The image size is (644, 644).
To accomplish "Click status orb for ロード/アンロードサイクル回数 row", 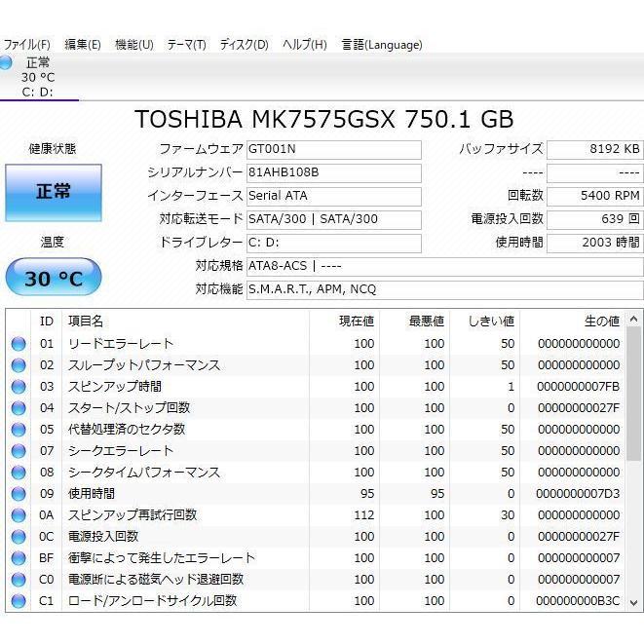I will tap(18, 601).
